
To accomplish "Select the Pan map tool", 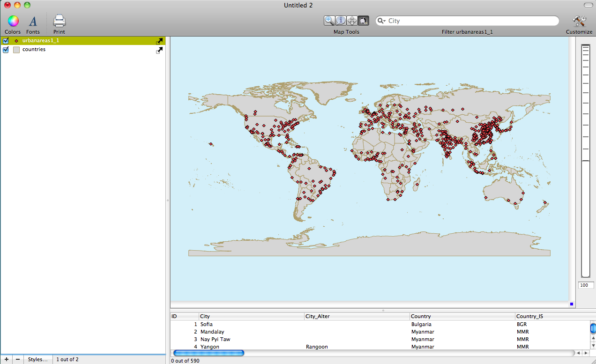I will pos(352,21).
